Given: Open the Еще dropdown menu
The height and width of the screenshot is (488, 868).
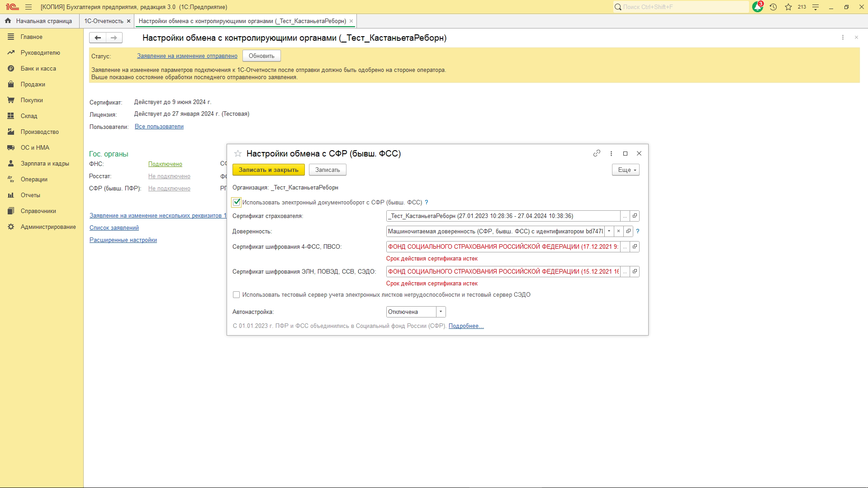Looking at the screenshot, I should click(626, 170).
